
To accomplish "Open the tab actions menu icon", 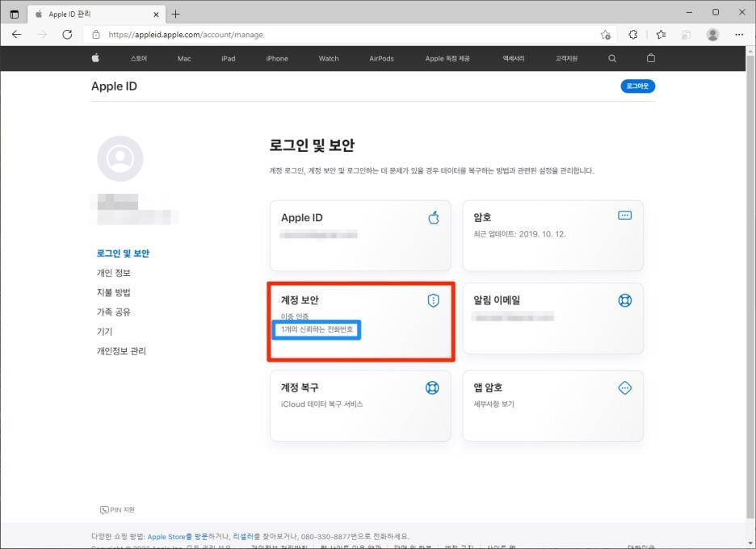I will click(x=15, y=14).
